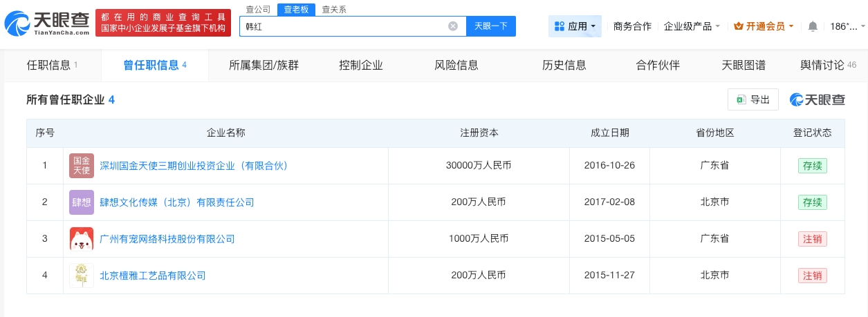Click the 天眼一下 search button
868x317 pixels.
click(x=491, y=26)
